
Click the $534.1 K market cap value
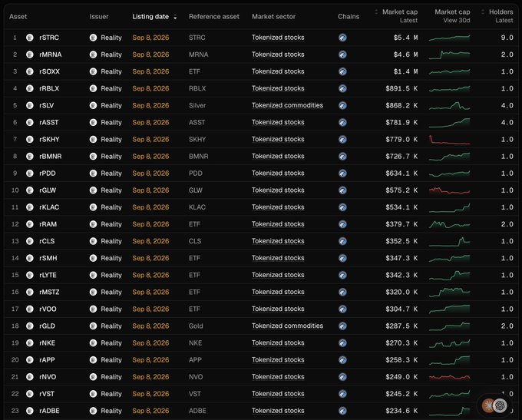coord(401,207)
